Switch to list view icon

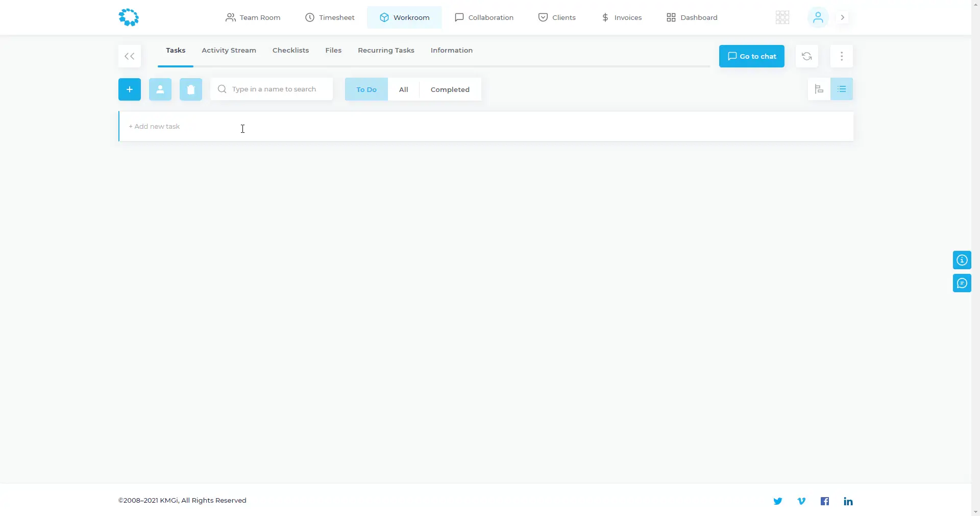(x=842, y=89)
